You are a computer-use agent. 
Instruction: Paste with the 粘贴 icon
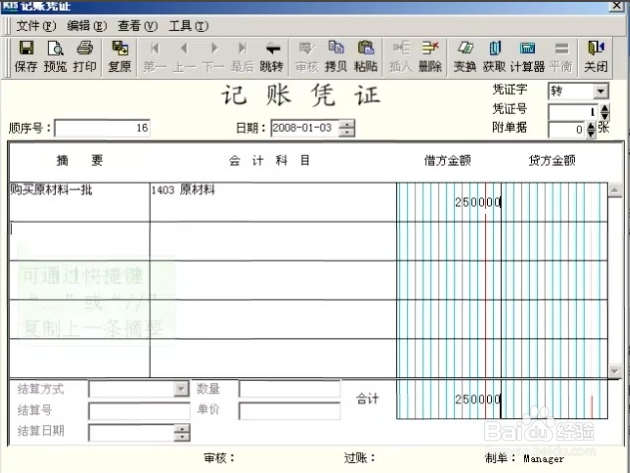[366, 57]
